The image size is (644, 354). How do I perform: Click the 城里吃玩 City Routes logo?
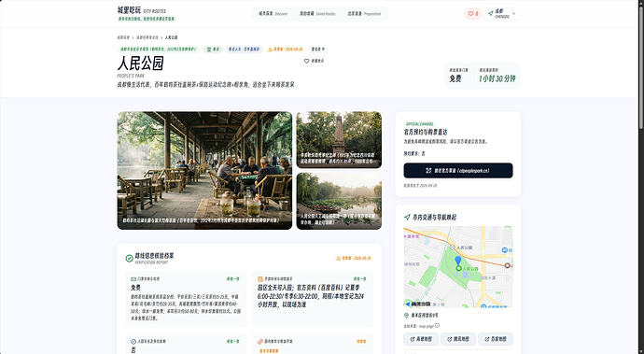point(146,14)
